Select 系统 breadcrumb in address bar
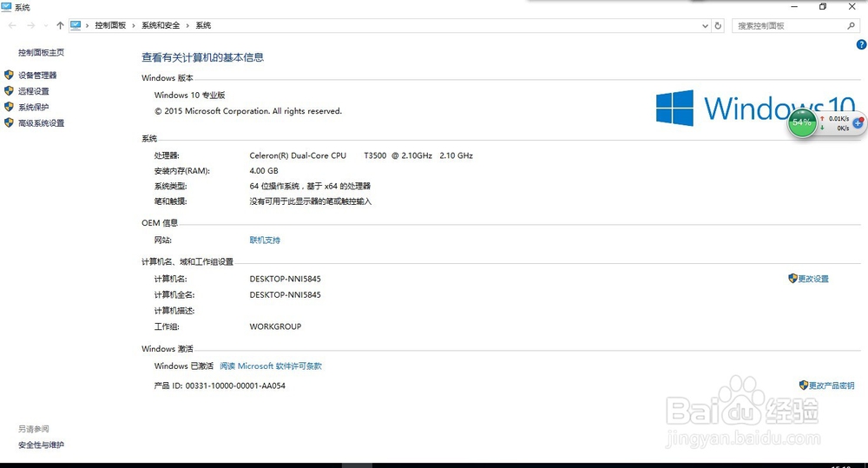Screen dimensions: 868x468 point(203,25)
